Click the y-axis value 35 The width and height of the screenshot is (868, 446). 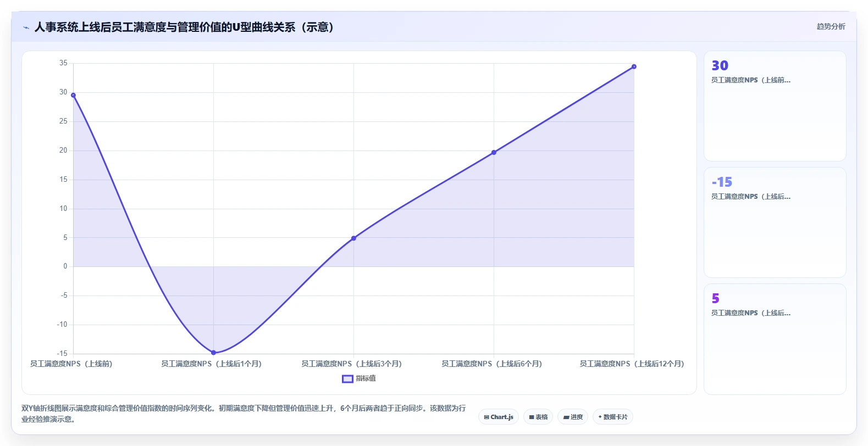tap(64, 63)
